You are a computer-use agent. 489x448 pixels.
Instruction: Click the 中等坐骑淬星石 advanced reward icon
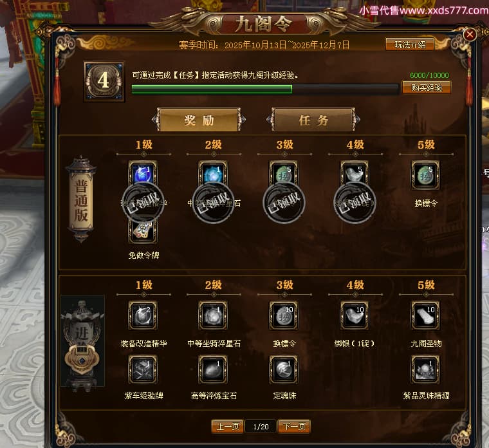(214, 315)
